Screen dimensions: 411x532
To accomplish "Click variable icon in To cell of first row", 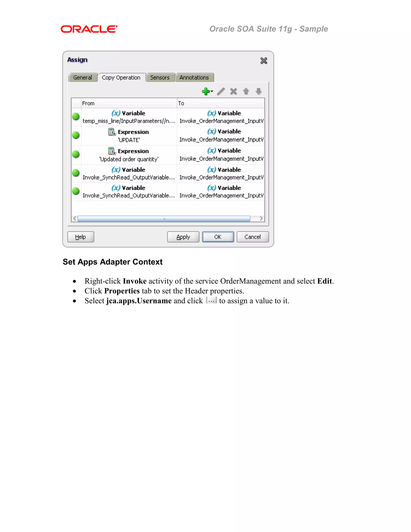I will 212,113.
